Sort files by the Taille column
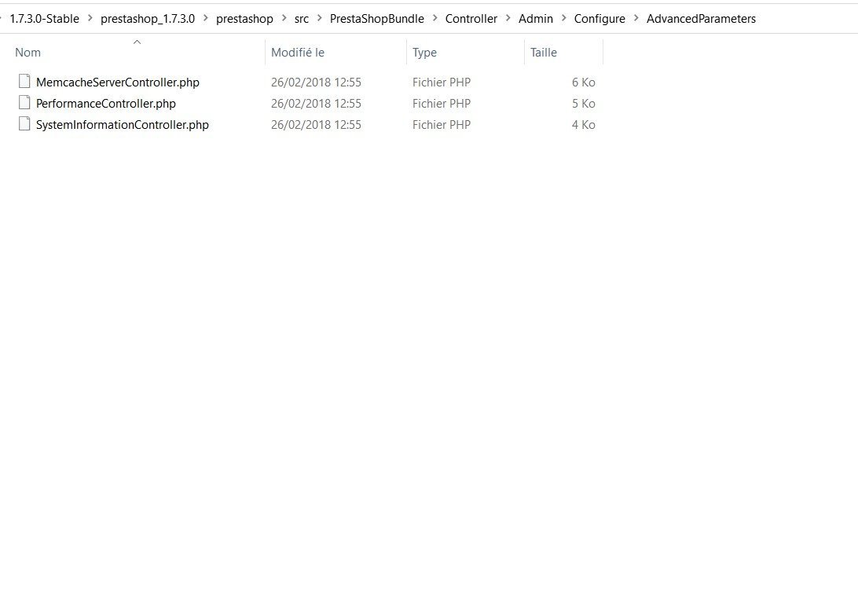 pos(544,53)
